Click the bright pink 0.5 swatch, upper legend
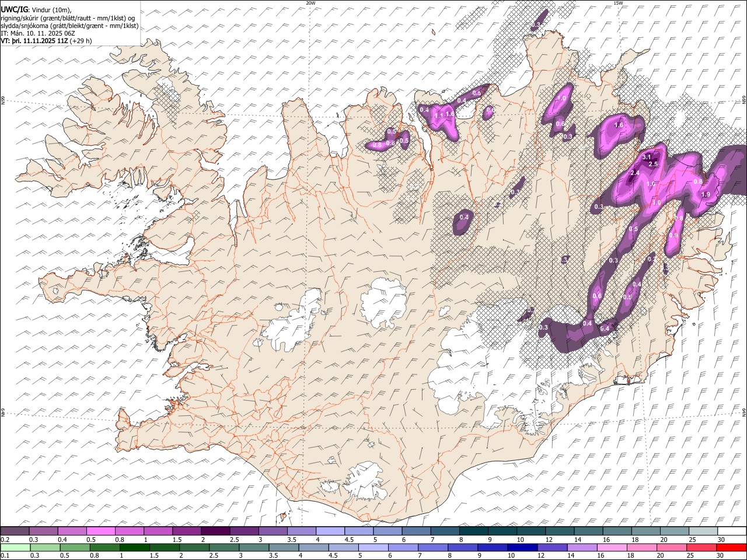Viewport: 747px width, 560px height. click(x=101, y=531)
